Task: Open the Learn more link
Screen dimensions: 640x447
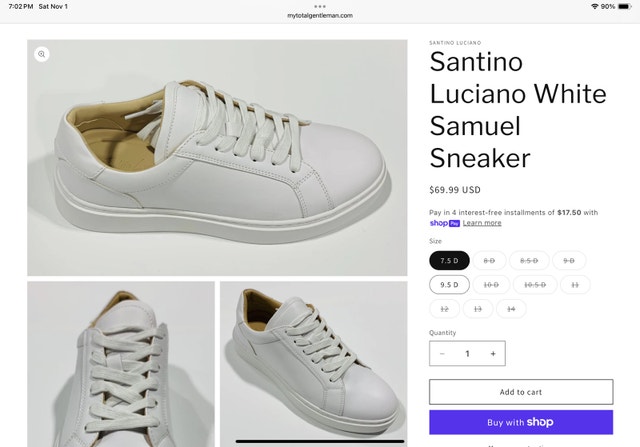Action: 482,223
